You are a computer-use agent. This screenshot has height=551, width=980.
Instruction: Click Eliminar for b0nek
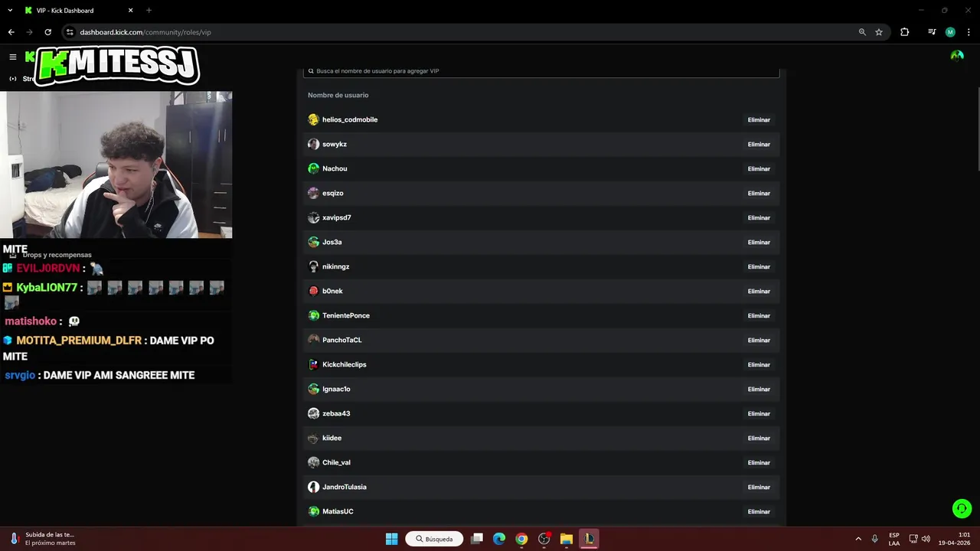click(x=759, y=292)
